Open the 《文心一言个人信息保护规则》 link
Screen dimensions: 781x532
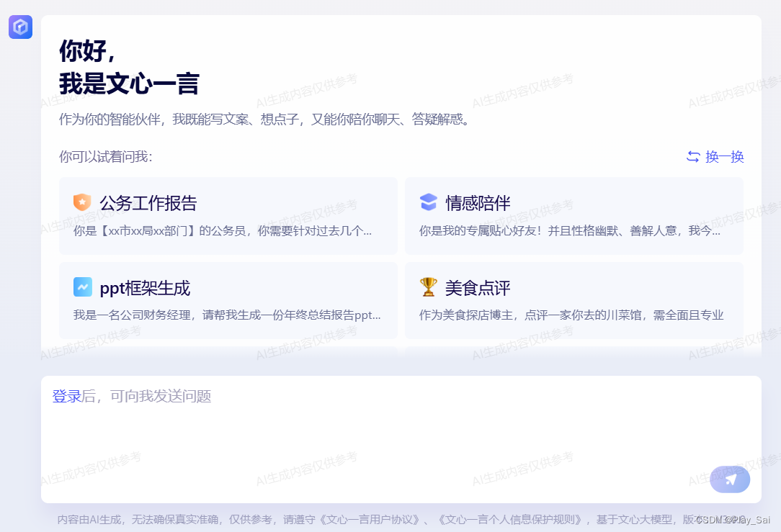(x=509, y=520)
